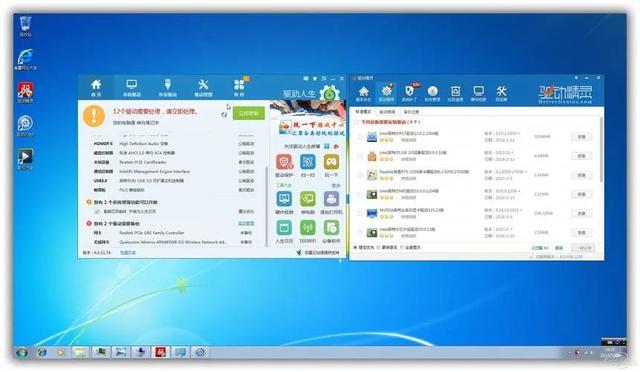Check the NVIDIA graphics driver row checkbox
This screenshot has width=640, height=372.
[x=360, y=213]
